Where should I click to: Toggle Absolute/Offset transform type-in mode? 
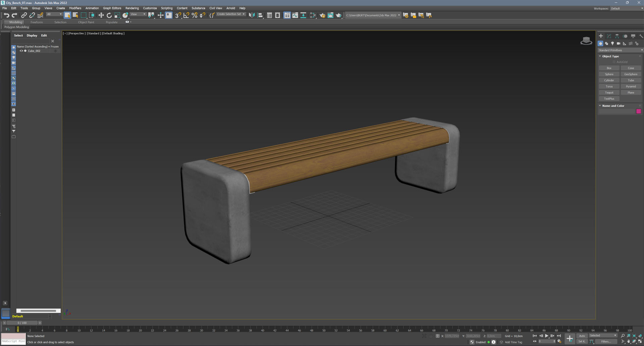tap(437, 336)
